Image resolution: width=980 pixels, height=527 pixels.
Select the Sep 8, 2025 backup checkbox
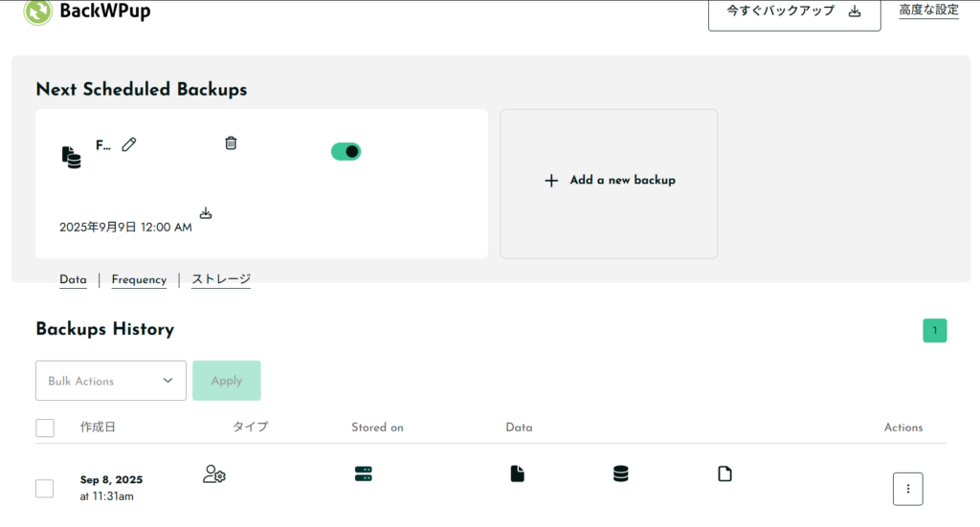coord(45,489)
